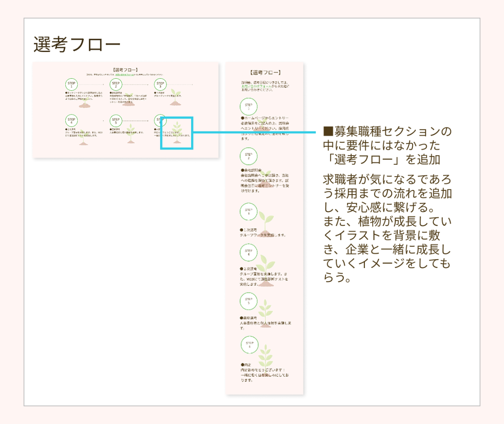Screen dimensions: 504x424
Task: Click STEP 5 circle in desktop mockup
Action: tap(116, 121)
